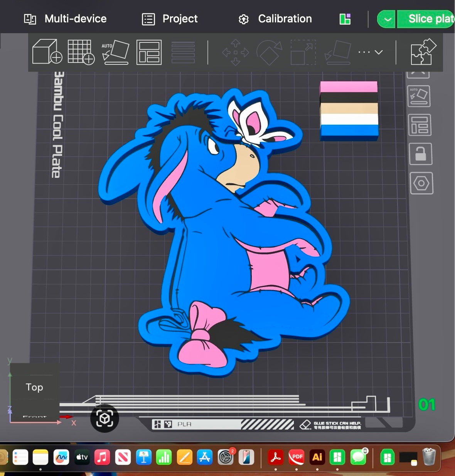Arrange all objects using top toolbar icon
Image resolution: width=455 pixels, height=476 pixels.
point(149,52)
